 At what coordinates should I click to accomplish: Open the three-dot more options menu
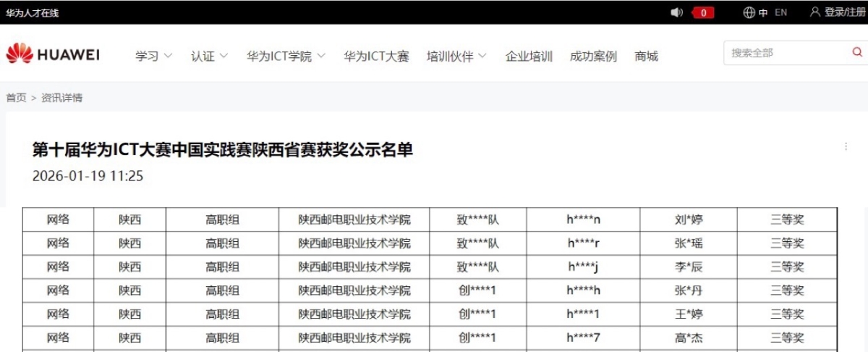click(x=846, y=146)
